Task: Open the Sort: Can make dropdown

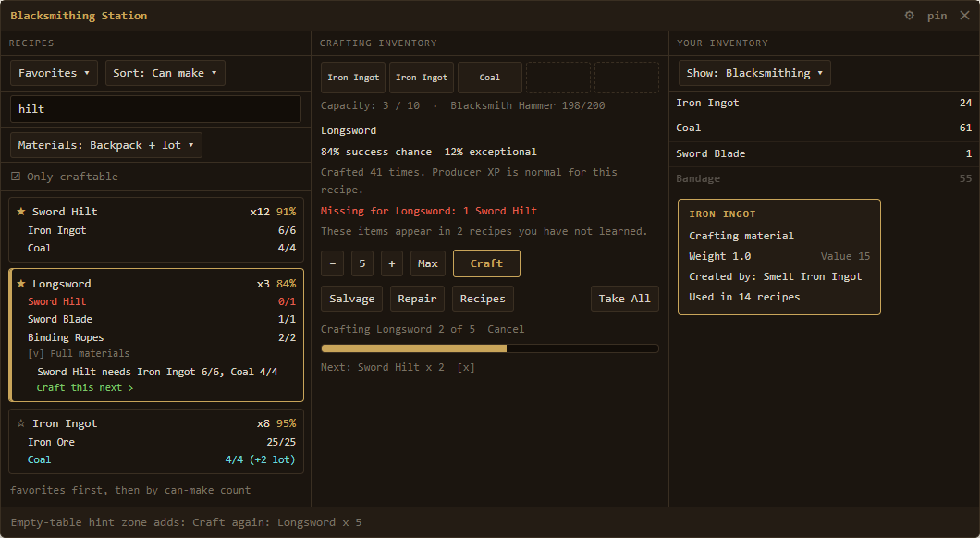Action: point(165,73)
